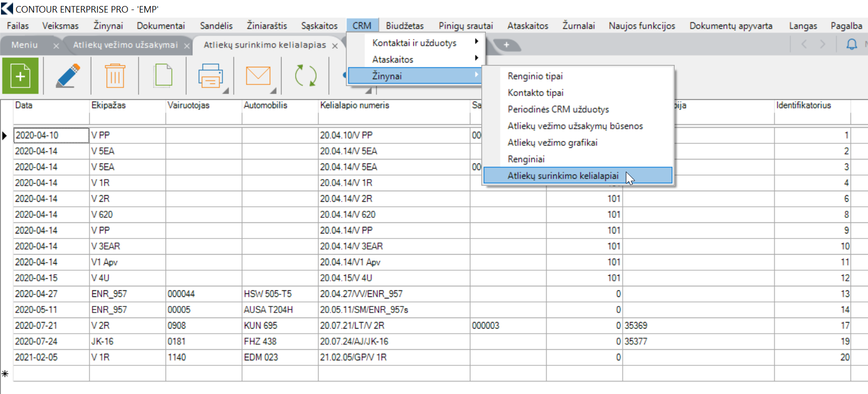This screenshot has height=394, width=868.
Task: Close the Atliekų vežimo užsakymai tab
Action: (x=187, y=46)
